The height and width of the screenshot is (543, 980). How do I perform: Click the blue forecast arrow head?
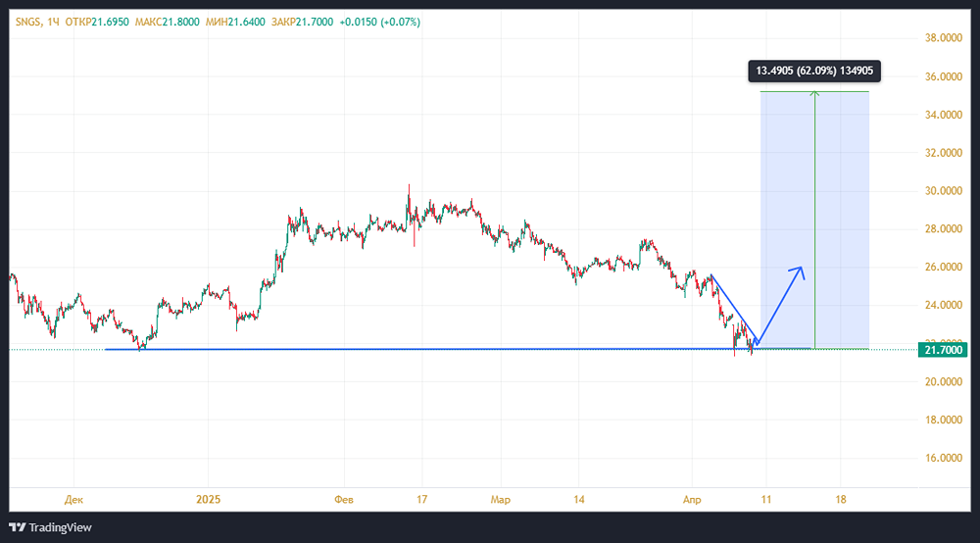tap(802, 269)
